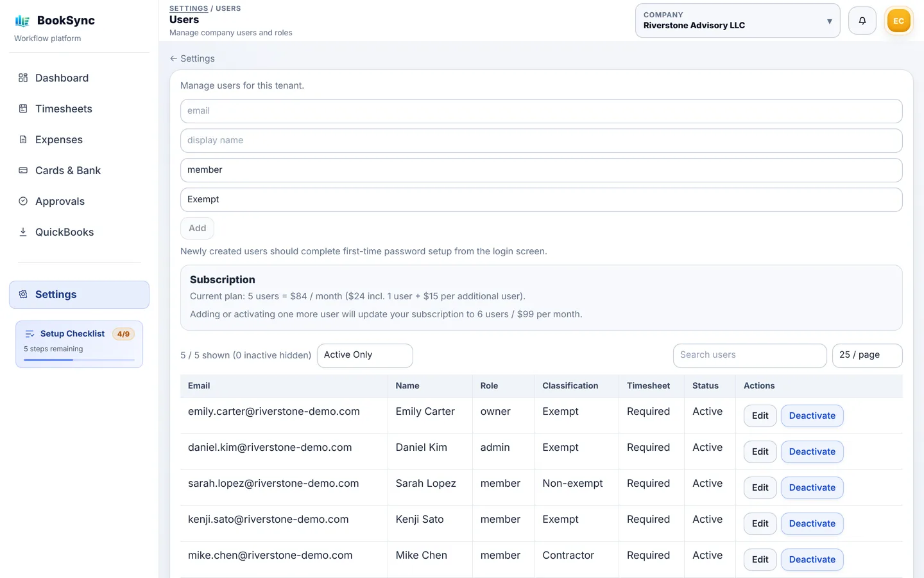Screen dimensions: 924x578
Task: Click the BookSync logo icon
Action: [x=22, y=21]
